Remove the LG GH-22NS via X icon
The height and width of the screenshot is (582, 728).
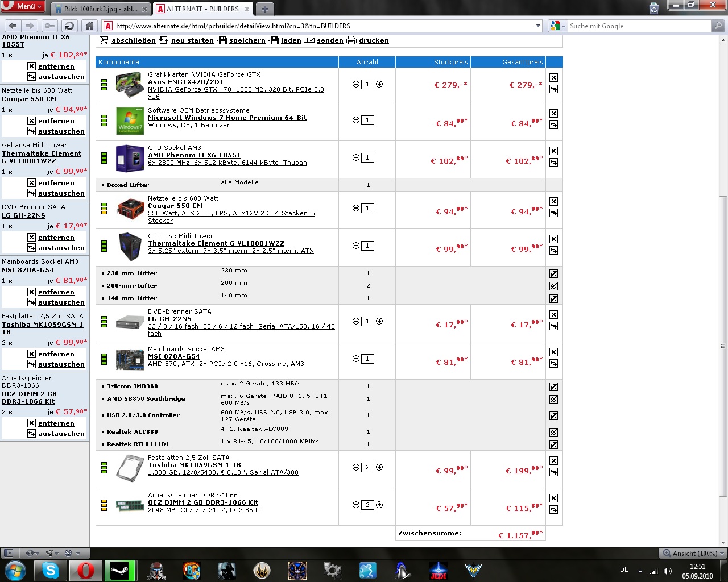[x=553, y=314]
